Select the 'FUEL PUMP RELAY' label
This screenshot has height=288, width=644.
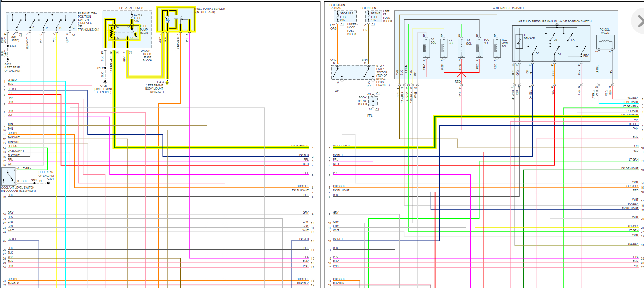click(144, 30)
